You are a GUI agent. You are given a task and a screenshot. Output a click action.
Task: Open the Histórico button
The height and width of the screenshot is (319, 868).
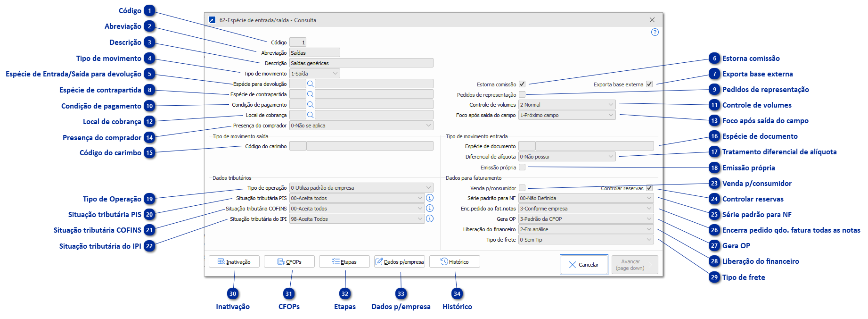(x=455, y=261)
